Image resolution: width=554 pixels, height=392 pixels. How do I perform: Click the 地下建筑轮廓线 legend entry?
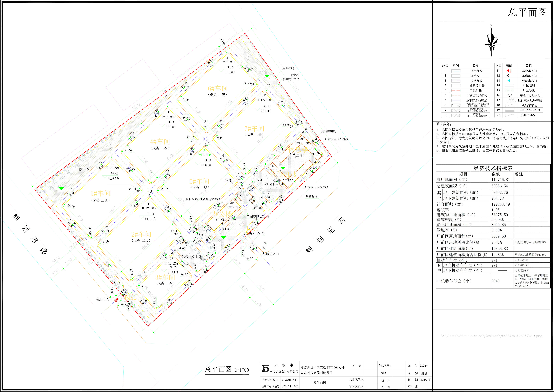[476, 100]
